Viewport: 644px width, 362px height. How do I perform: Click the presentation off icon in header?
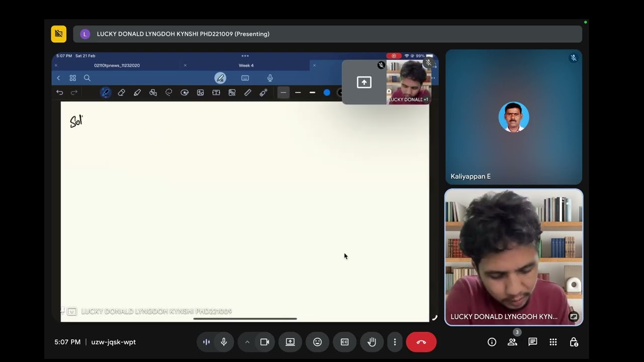59,34
